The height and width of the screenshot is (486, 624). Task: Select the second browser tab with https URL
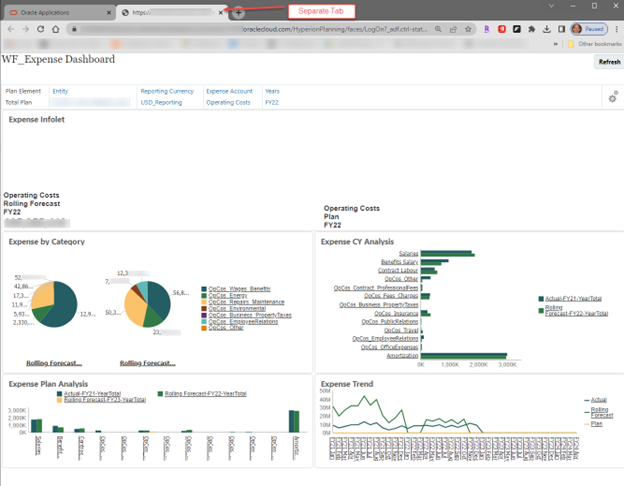click(x=171, y=13)
